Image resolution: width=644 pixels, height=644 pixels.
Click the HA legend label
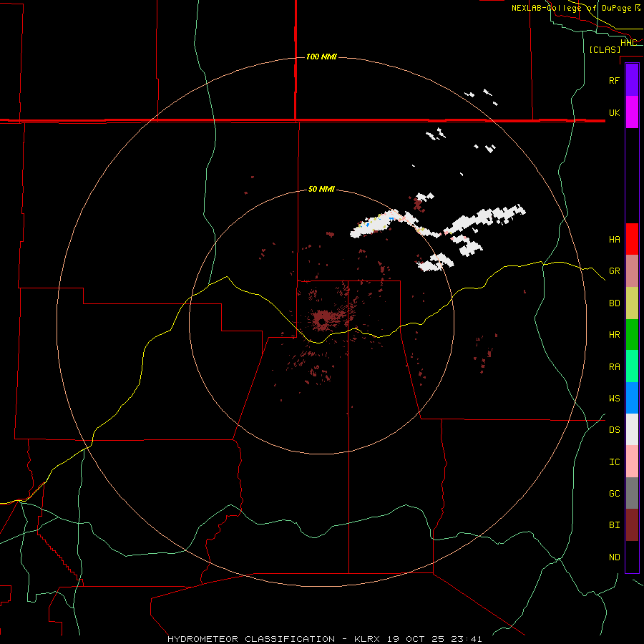(614, 239)
